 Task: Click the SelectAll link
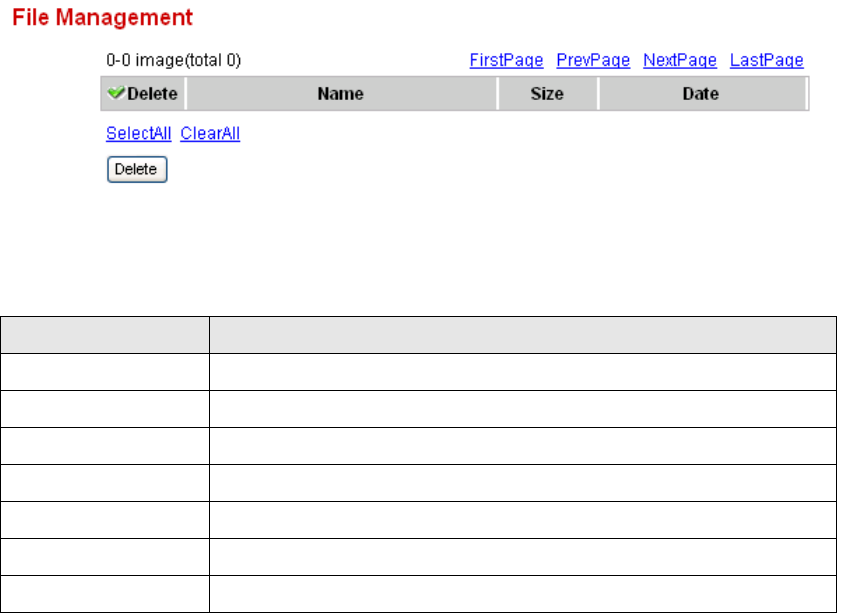coord(139,133)
